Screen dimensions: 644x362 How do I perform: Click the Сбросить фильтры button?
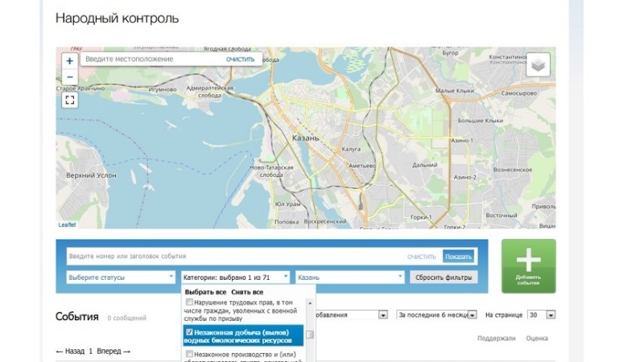click(444, 278)
